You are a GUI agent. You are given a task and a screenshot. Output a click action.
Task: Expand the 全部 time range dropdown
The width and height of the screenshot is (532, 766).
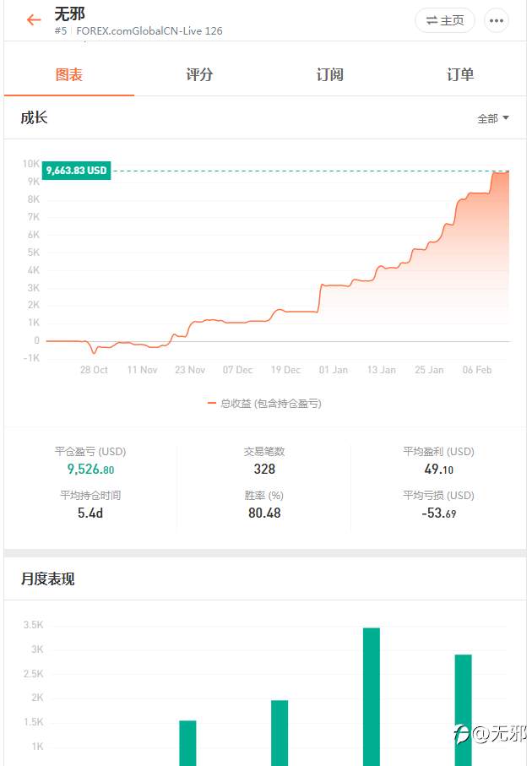[493, 118]
